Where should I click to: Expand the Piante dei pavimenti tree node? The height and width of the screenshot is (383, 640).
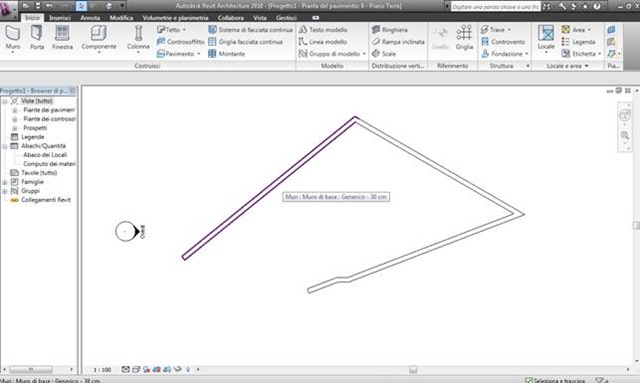[x=15, y=110]
